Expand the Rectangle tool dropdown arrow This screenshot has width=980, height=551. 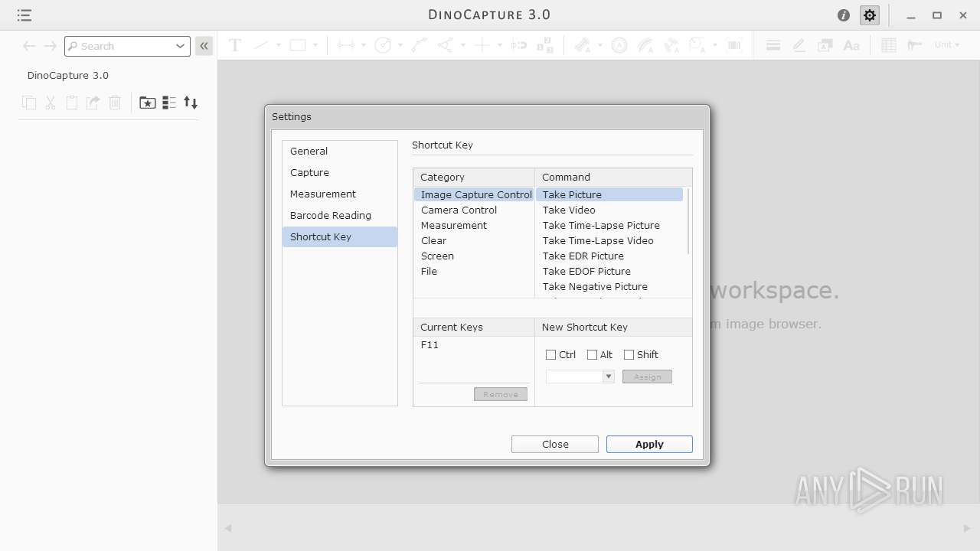(x=315, y=45)
